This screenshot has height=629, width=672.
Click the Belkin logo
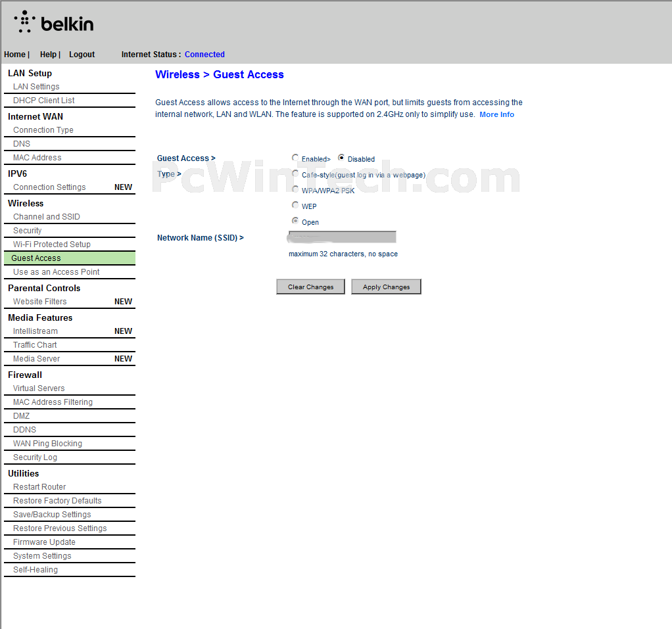point(53,22)
